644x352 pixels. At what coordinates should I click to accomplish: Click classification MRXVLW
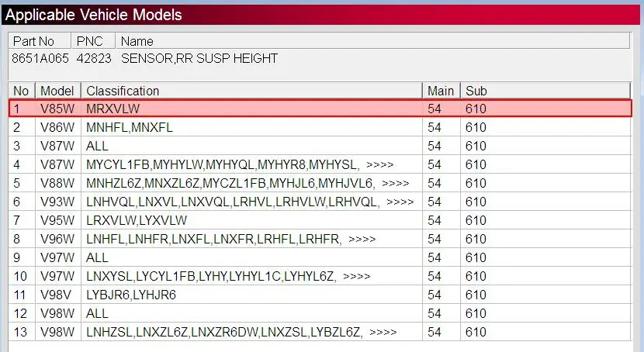[x=113, y=109]
